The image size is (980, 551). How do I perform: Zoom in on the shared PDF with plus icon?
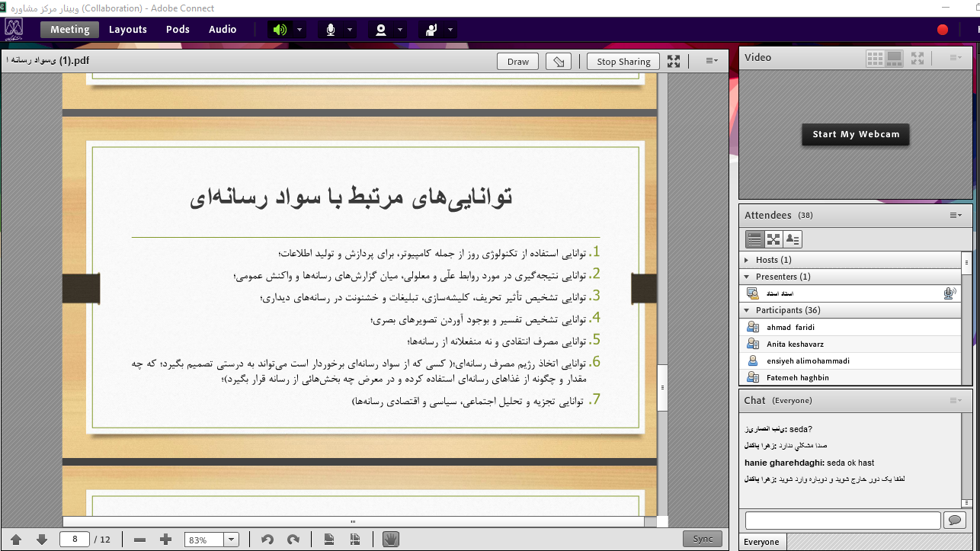coord(165,539)
